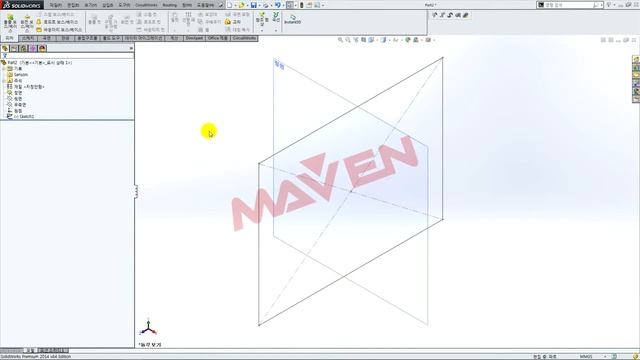This screenshot has width=640, height=360.
Task: Switch to ConfigurationManager panel tab
Action: [x=24, y=48]
